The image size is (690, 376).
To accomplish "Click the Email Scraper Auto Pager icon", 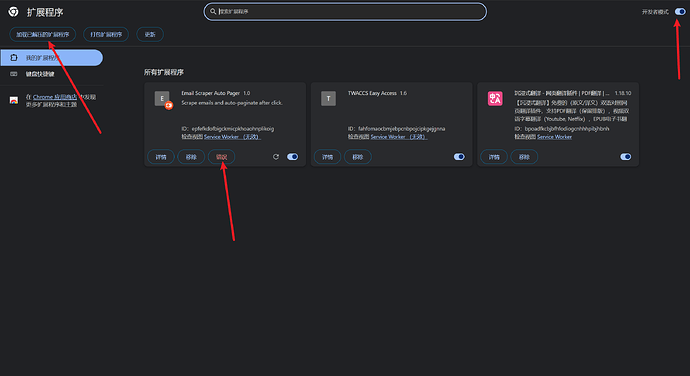I will click(x=163, y=99).
